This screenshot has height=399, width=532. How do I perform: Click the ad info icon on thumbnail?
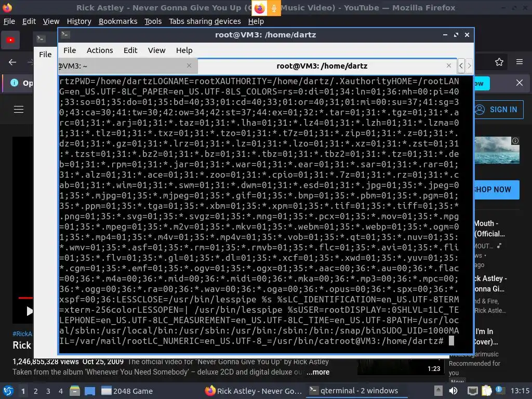pos(515,141)
